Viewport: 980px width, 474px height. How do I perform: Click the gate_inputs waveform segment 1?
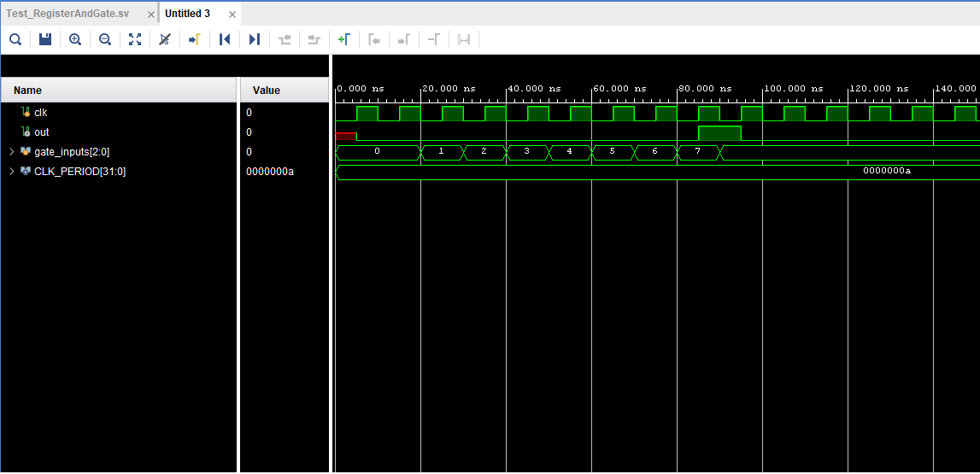(441, 152)
